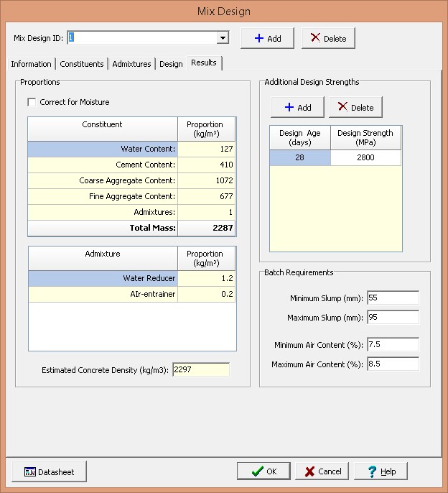Enable Correct for Moisture checkbox
This screenshot has width=448, height=493.
click(x=32, y=102)
